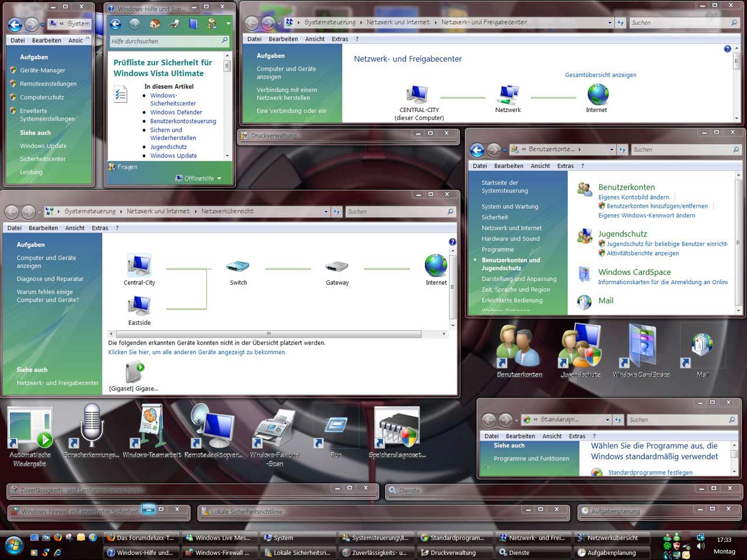Expand the options dropdown in Windows-Hilfe toolbar
The image size is (747, 560).
click(x=228, y=24)
